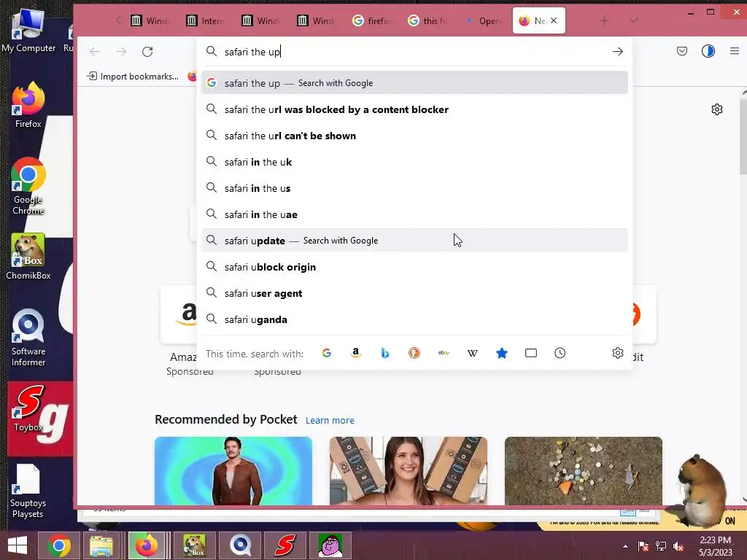Select suggestion 'safari the url can't be shown'

pyautogui.click(x=414, y=136)
